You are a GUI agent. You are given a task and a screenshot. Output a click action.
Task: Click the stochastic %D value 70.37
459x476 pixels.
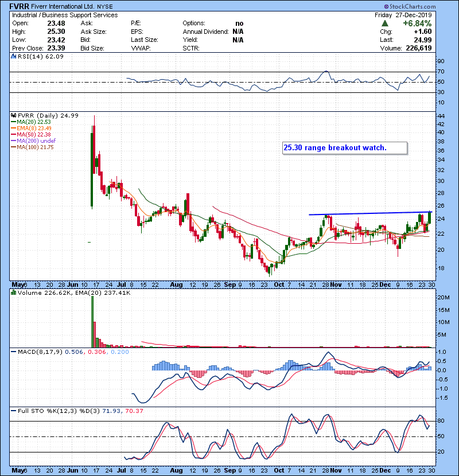pos(134,411)
